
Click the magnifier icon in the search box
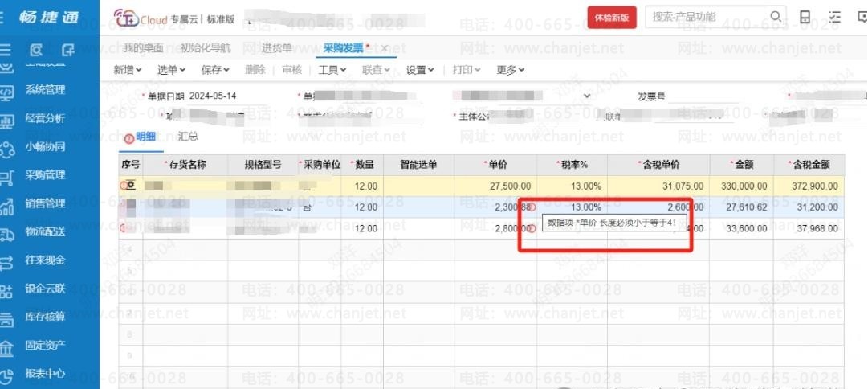click(776, 17)
